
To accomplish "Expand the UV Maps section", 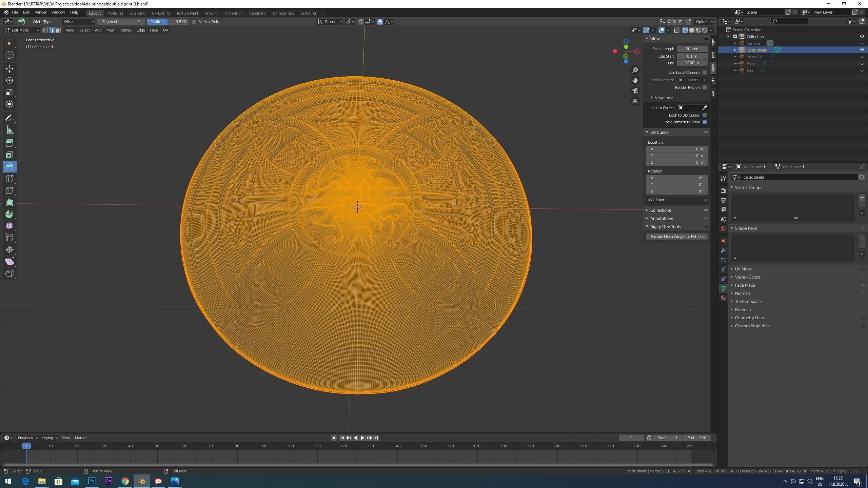I will 743,269.
